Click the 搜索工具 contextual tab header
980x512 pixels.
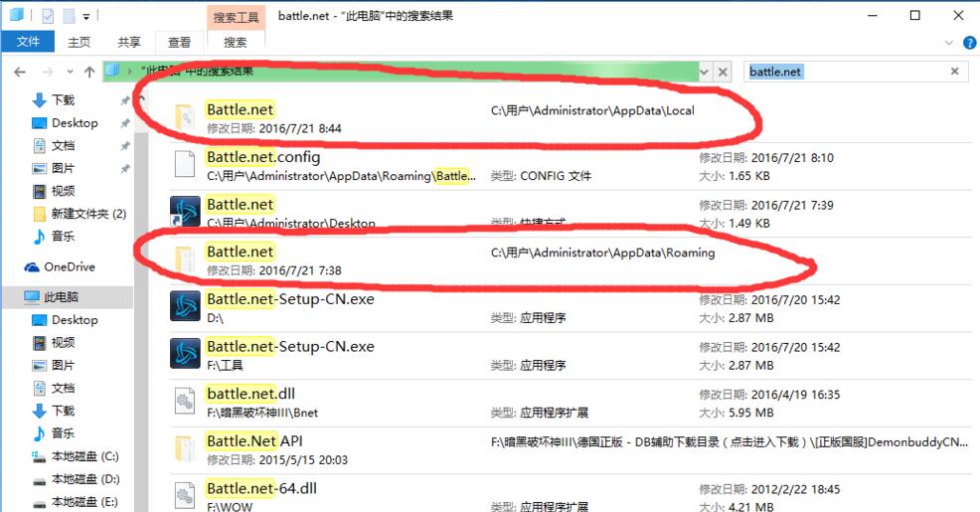(236, 17)
